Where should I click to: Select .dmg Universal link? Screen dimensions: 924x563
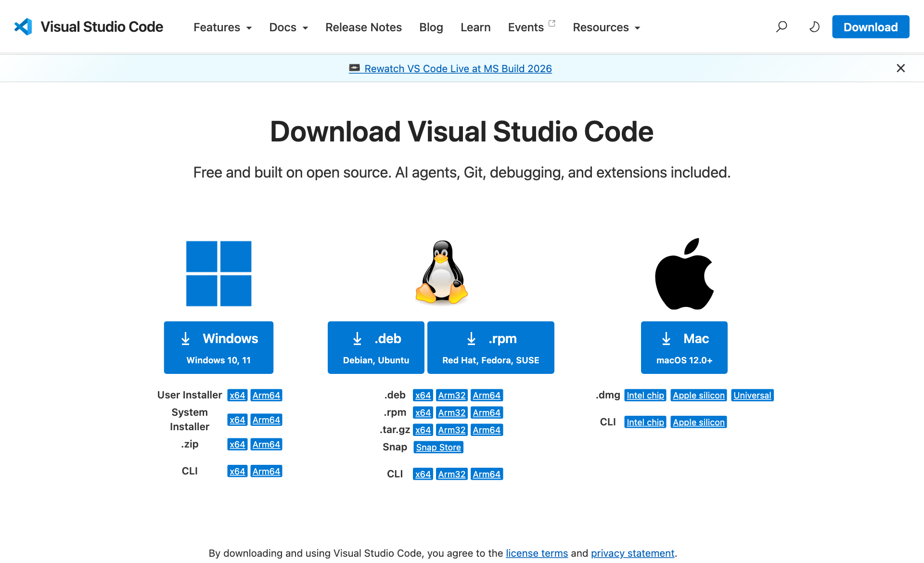(x=753, y=395)
